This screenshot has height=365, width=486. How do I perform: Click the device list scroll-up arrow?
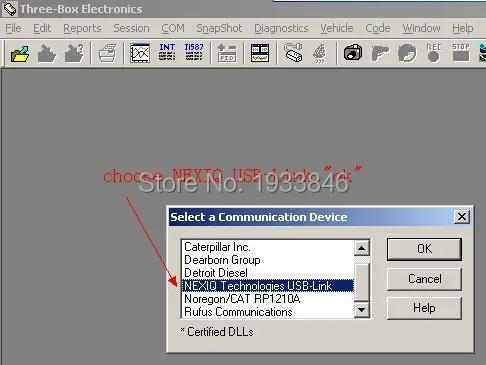pyautogui.click(x=362, y=248)
